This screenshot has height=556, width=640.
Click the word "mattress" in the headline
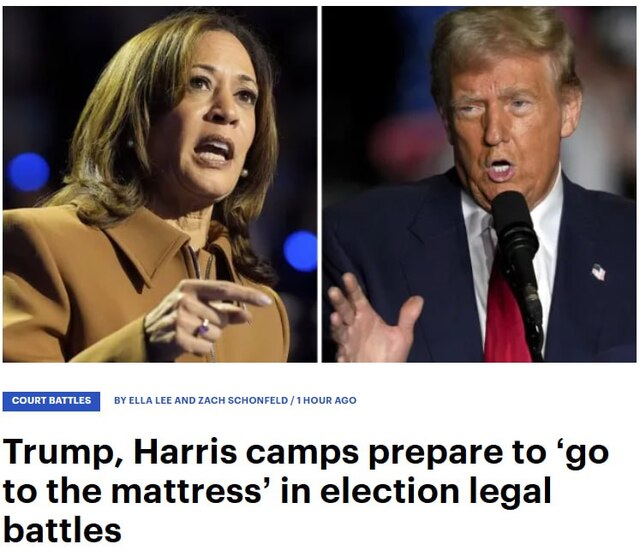point(186,491)
